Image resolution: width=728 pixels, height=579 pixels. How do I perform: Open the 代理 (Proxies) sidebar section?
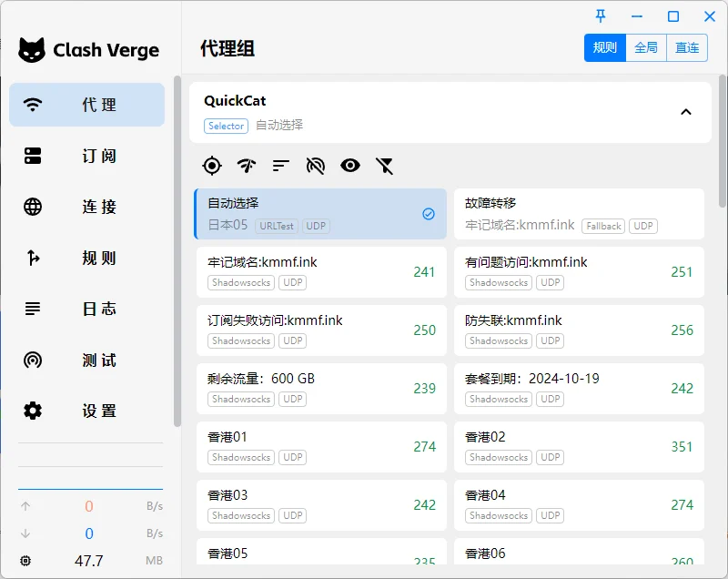(88, 105)
